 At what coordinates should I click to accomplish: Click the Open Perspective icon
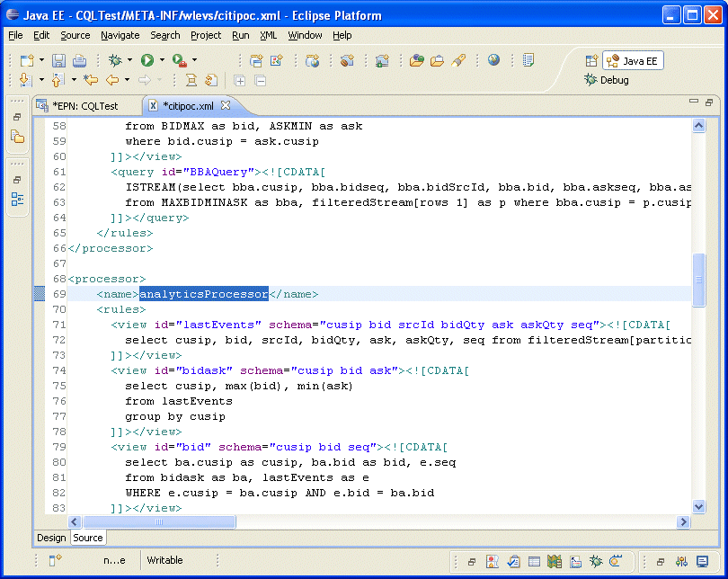591,61
